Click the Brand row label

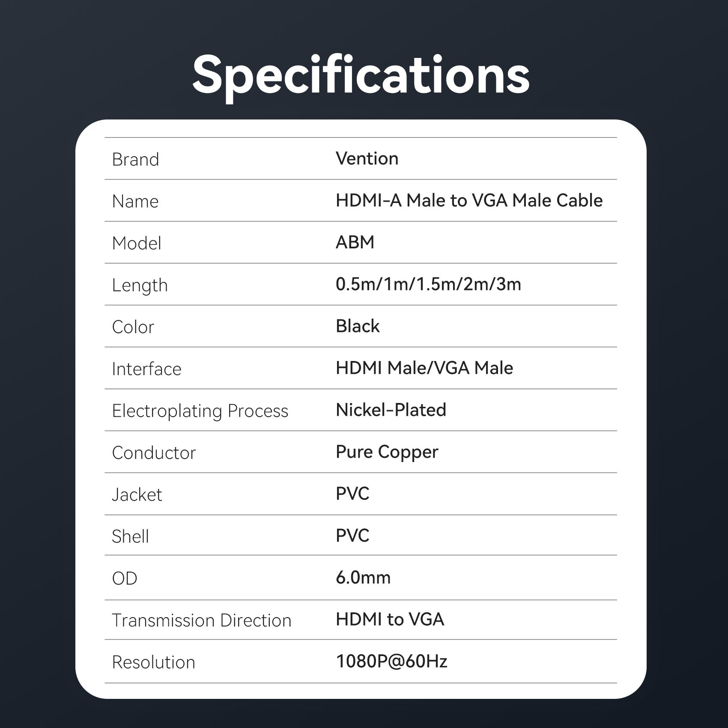tap(135, 160)
